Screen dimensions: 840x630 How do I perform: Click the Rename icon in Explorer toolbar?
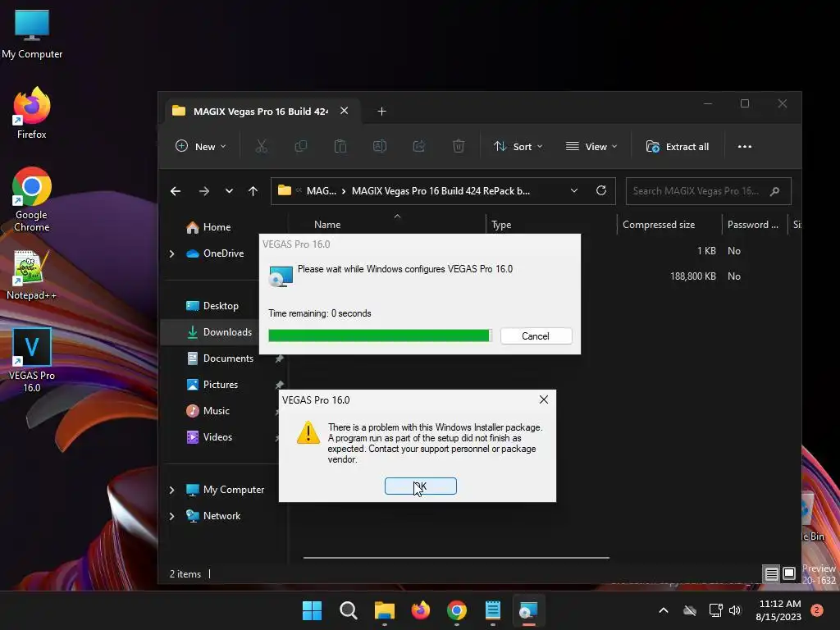(379, 146)
